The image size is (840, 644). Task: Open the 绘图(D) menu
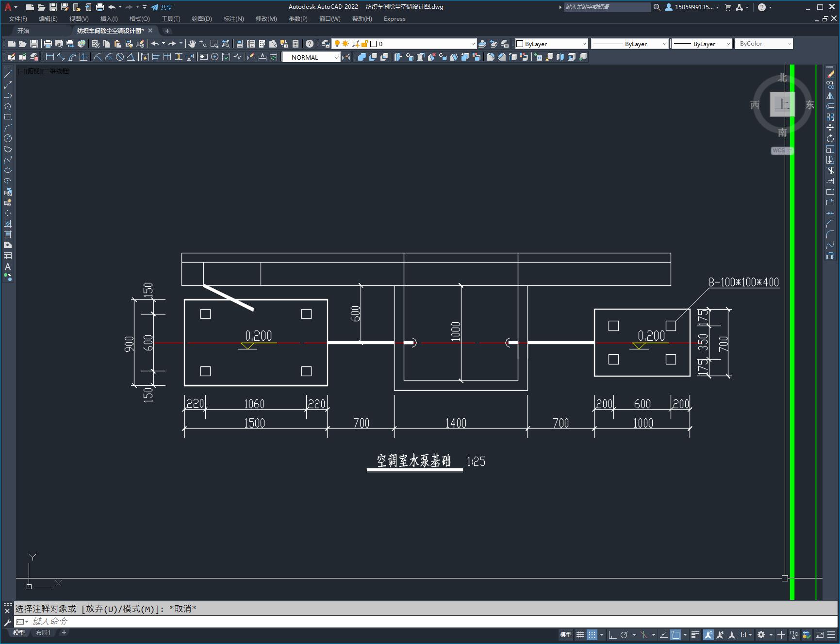(x=202, y=19)
